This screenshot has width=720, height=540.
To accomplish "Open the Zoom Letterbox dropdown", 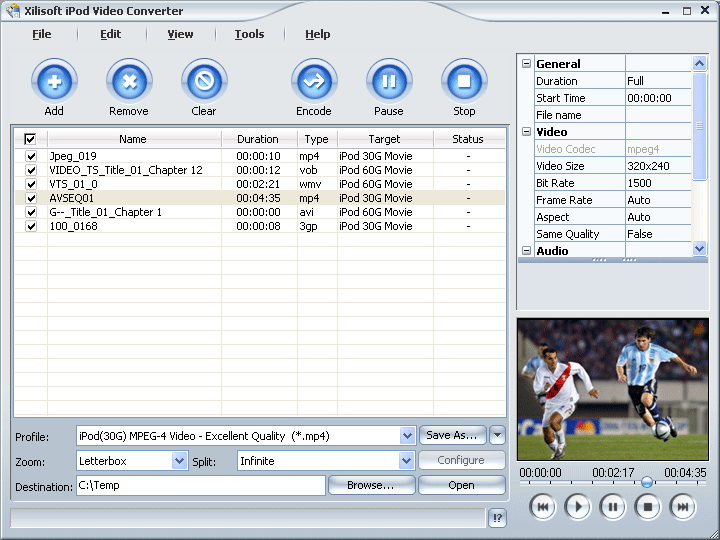I will 179,461.
